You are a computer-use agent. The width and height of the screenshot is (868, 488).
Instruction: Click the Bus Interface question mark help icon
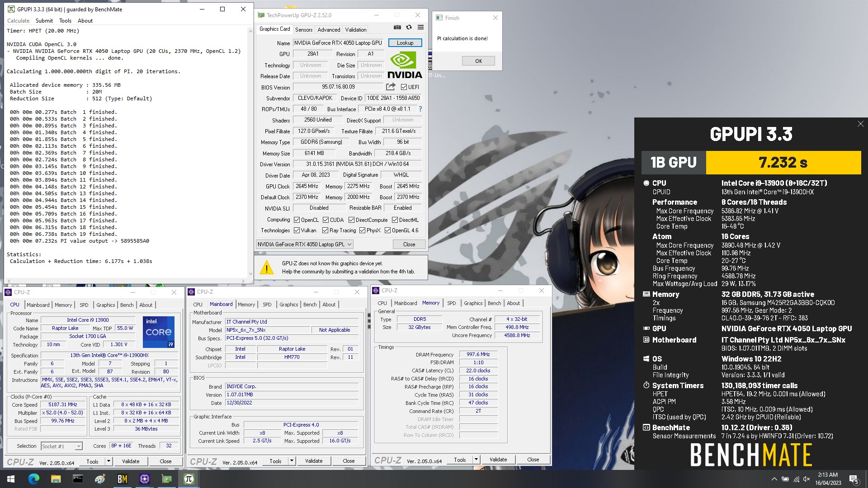420,109
